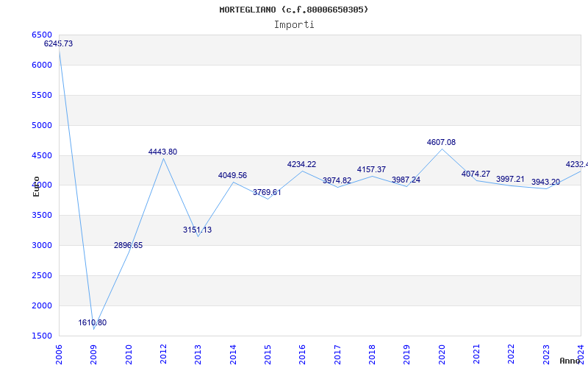
Task: Click the 3987.24 data label
Action: pos(406,180)
